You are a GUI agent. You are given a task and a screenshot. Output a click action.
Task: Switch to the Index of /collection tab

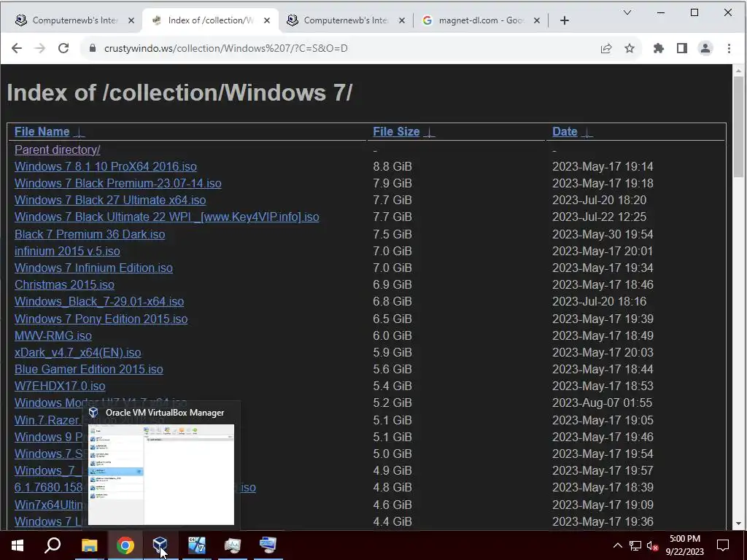(210, 20)
